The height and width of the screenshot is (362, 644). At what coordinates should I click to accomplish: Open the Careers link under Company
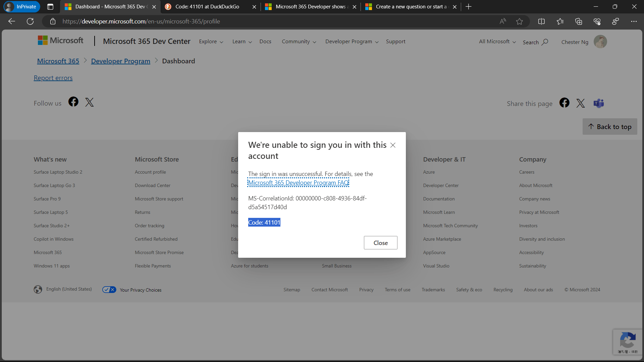coord(527,172)
